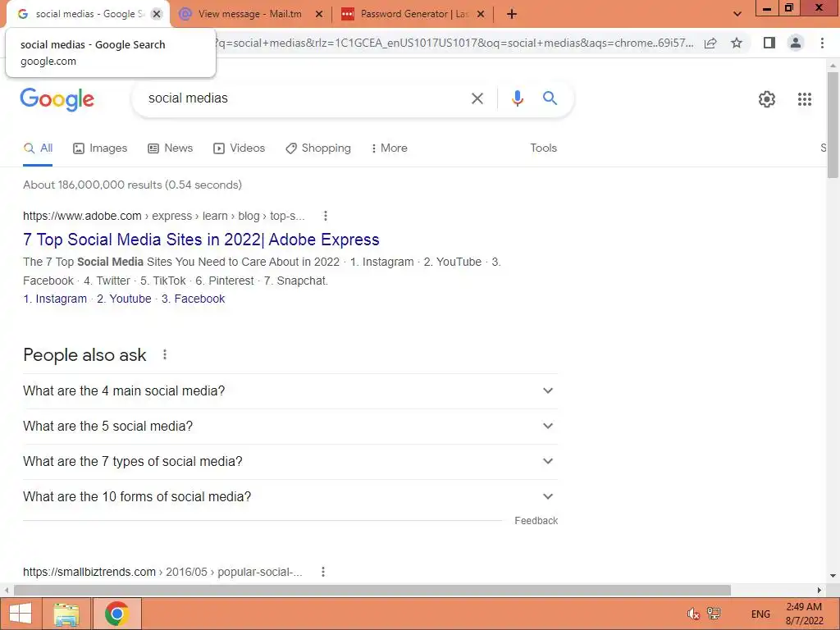Click the horizontal scrollbar thumb
Image resolution: width=840 pixels, height=630 pixels.
pos(372,590)
